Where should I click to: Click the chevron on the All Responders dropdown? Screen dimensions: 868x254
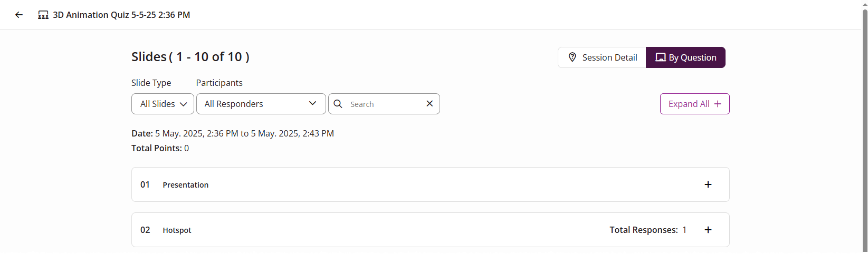(x=313, y=103)
